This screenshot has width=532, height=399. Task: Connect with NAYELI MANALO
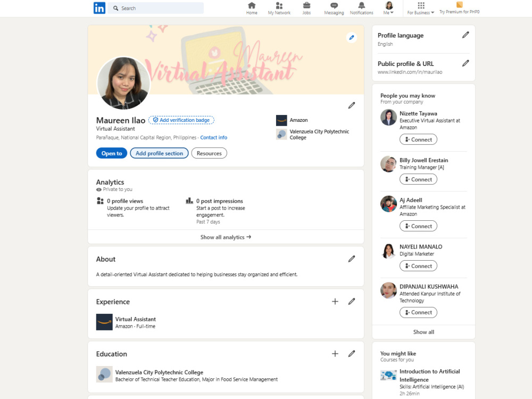pyautogui.click(x=418, y=265)
